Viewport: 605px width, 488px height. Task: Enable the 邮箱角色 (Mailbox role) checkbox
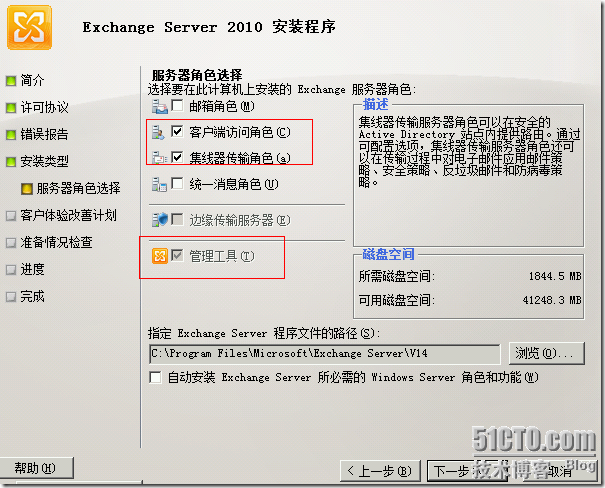(x=177, y=105)
